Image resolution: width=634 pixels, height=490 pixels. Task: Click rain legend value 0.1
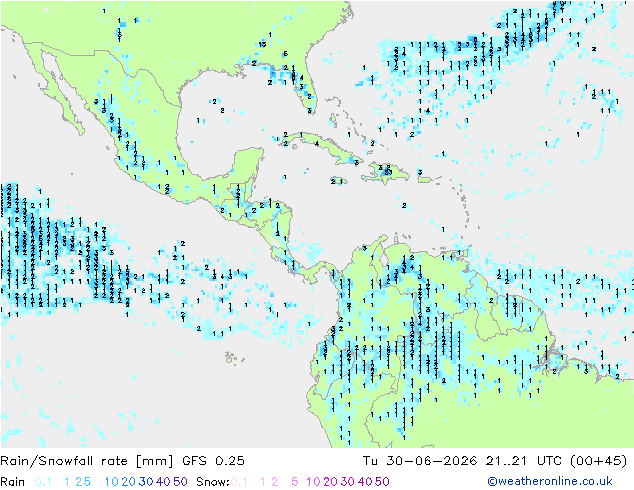pos(43,482)
